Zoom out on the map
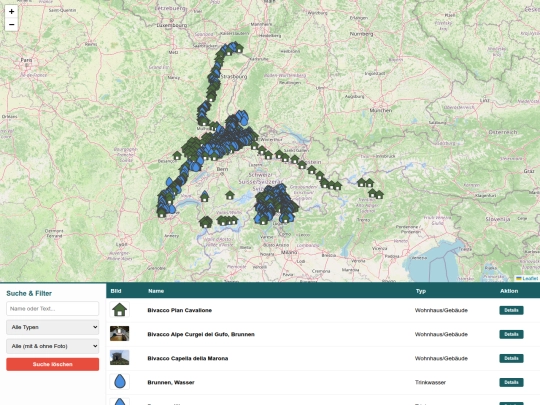Image resolution: width=540 pixels, height=405 pixels. coord(11,24)
